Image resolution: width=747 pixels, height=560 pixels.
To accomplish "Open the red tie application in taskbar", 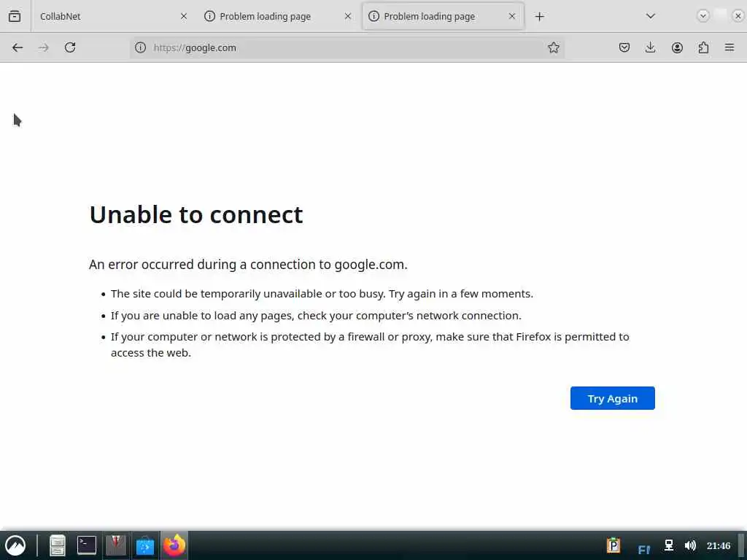I will tap(116, 545).
